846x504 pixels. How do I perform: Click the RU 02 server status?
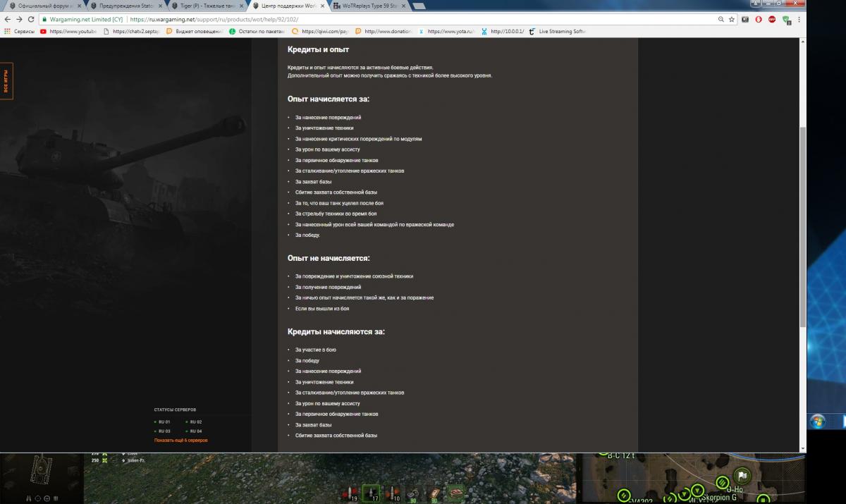click(x=194, y=422)
